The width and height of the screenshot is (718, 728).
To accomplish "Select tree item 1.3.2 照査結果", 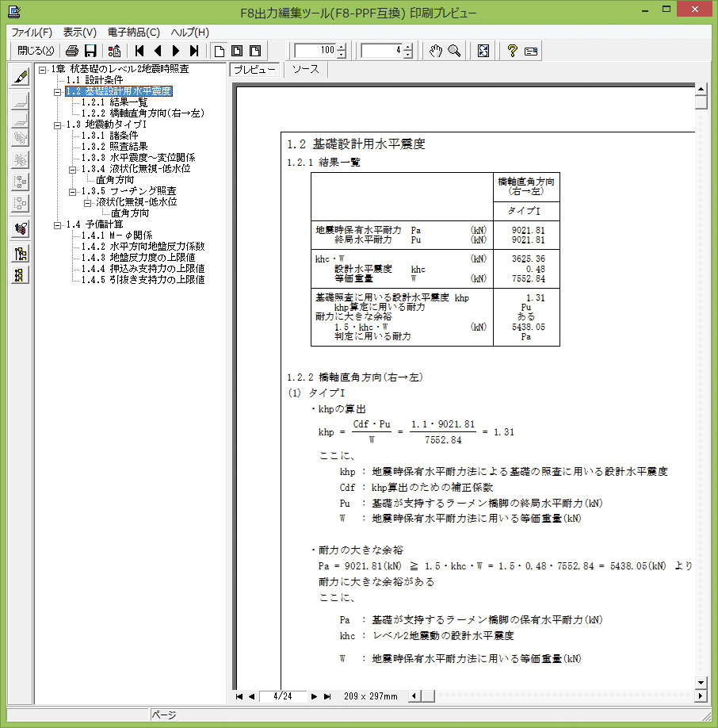I will point(115,147).
